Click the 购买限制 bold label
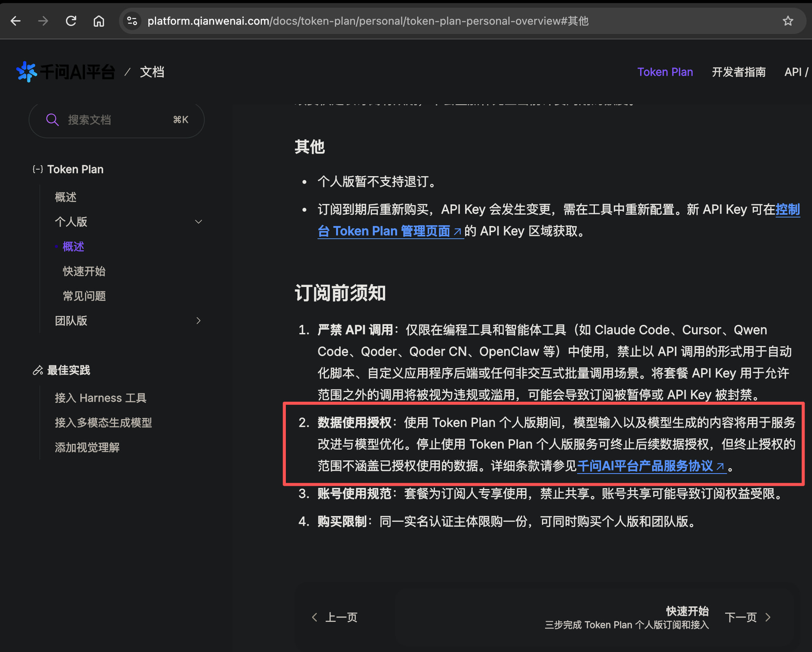The image size is (812, 652). tap(342, 521)
